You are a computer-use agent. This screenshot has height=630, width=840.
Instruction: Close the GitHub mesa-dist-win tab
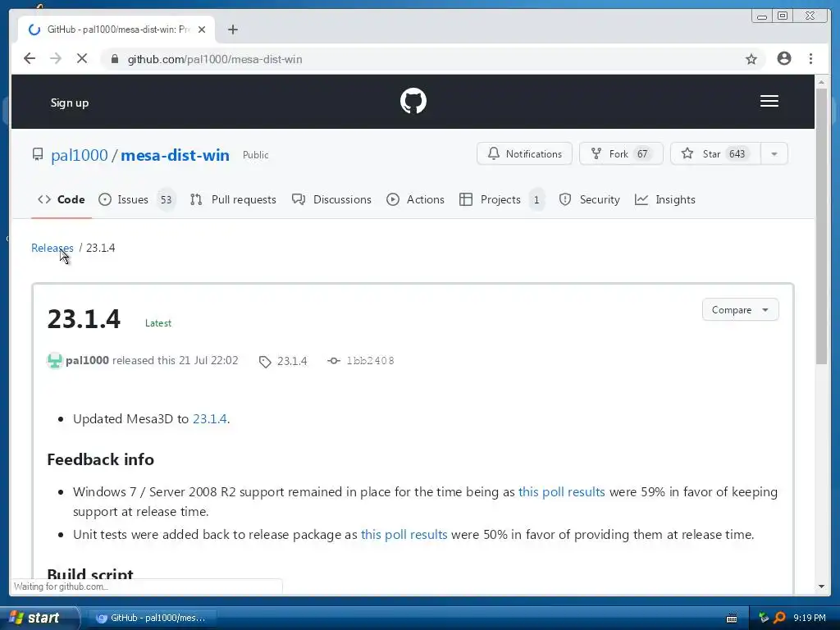pyautogui.click(x=202, y=30)
